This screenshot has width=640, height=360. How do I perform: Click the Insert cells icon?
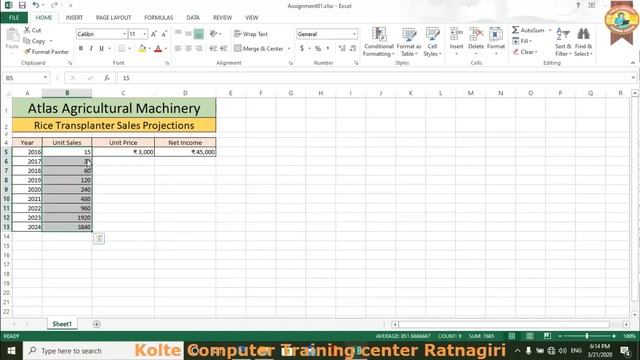(x=456, y=35)
